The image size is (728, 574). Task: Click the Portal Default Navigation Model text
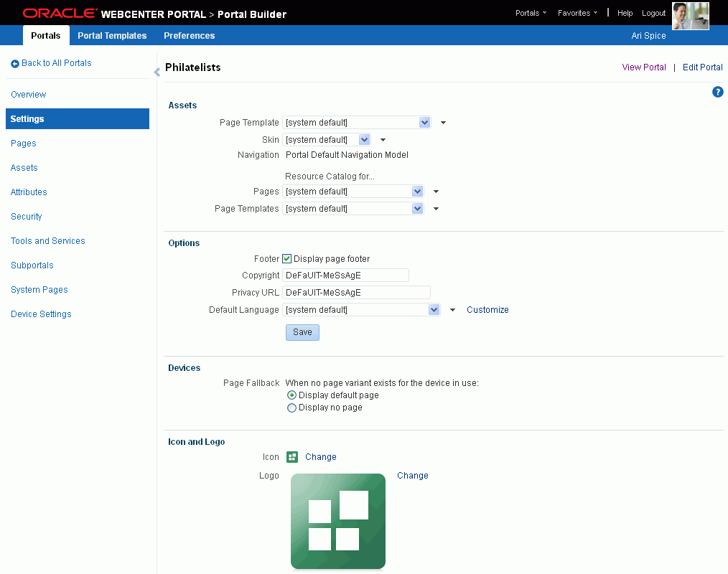347,154
